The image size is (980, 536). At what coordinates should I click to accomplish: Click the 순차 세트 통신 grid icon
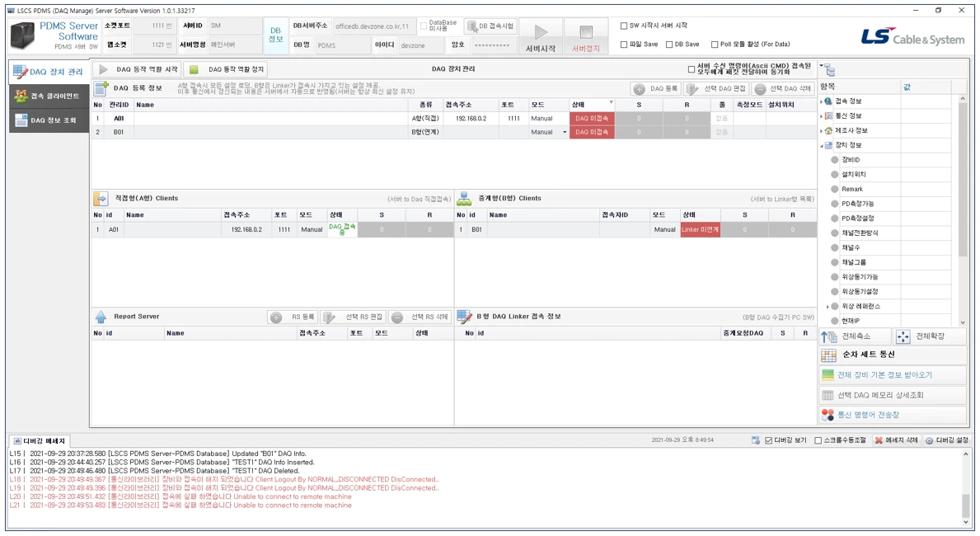tap(828, 355)
